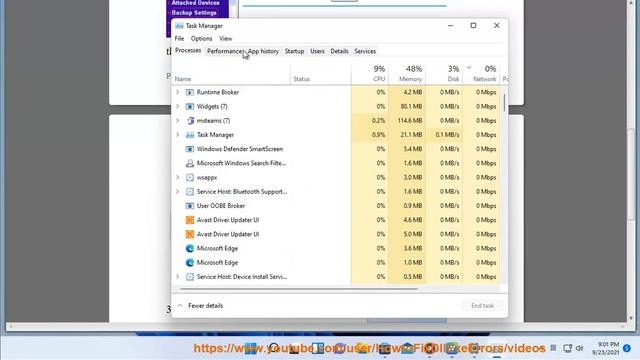Click Backup Settings in background window sidebar
640x360 pixels.
pos(194,13)
